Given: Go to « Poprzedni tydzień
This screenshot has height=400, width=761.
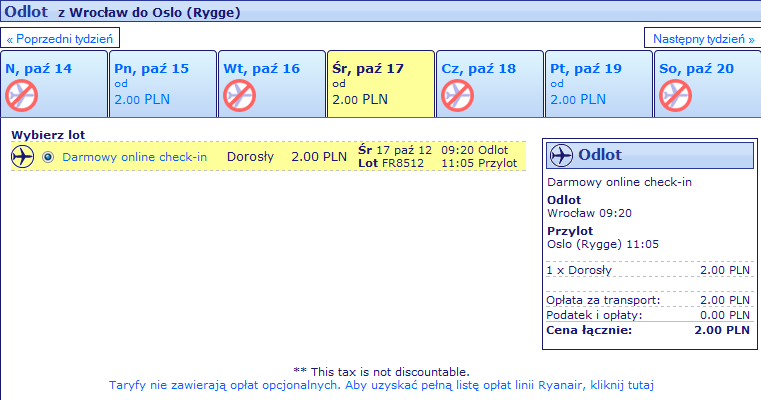Looking at the screenshot, I should click(62, 39).
